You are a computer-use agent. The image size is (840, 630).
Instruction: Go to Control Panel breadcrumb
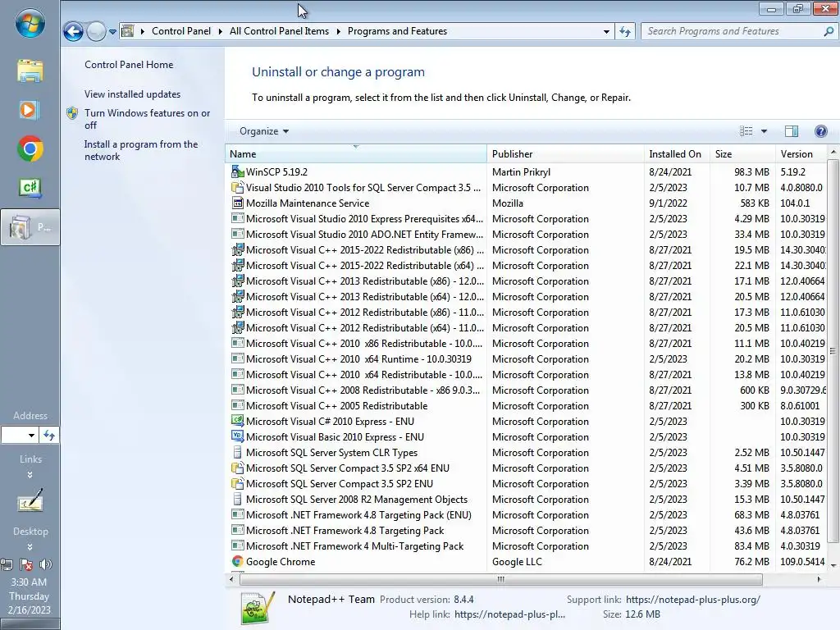click(181, 31)
